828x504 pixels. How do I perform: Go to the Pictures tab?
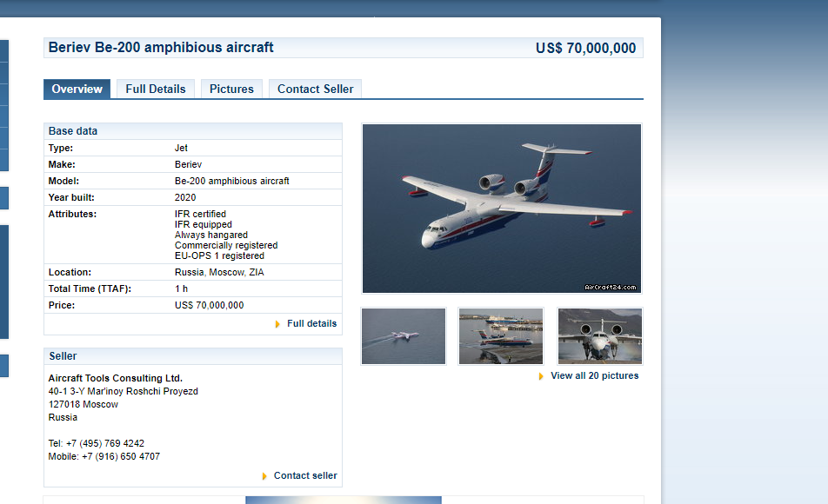click(x=231, y=89)
